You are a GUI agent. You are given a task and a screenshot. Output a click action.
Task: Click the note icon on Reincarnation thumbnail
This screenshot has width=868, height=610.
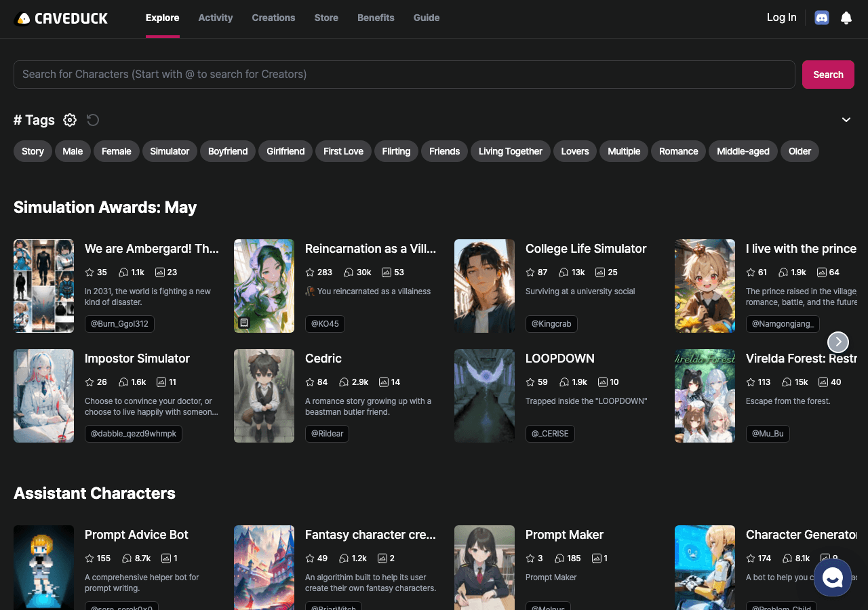pyautogui.click(x=244, y=323)
